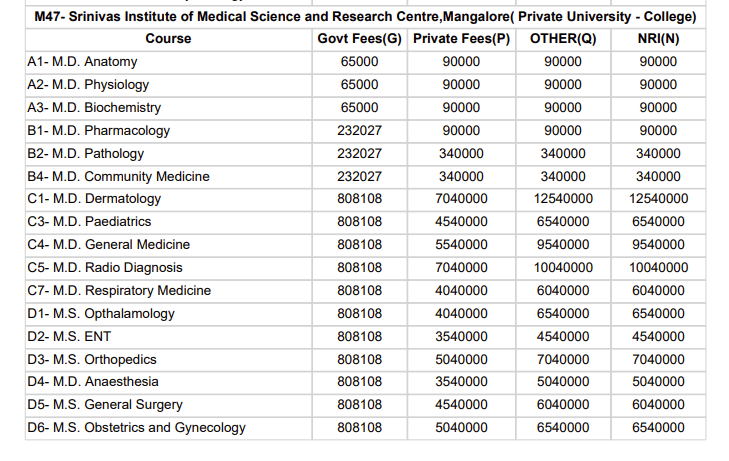
Task: Click the D1- M.S. Opthalamology course name
Action: click(x=101, y=314)
